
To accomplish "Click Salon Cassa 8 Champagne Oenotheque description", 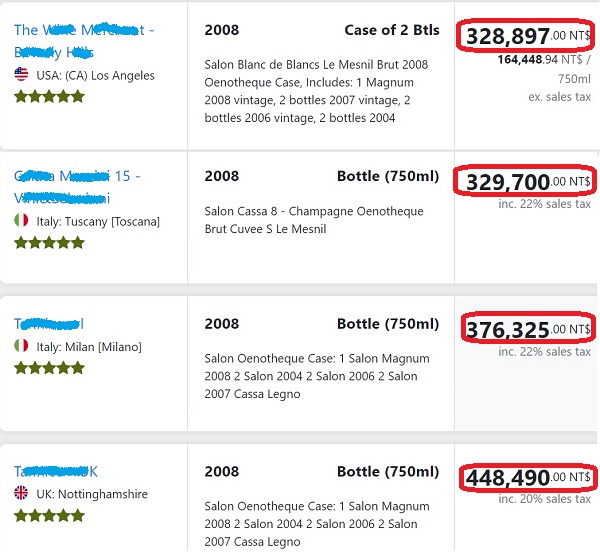I will point(314,220).
